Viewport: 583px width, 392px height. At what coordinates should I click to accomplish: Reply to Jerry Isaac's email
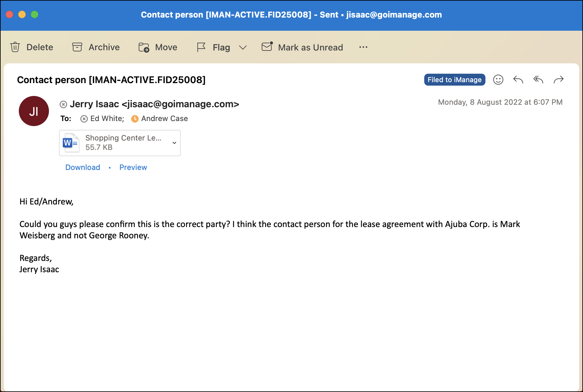pyautogui.click(x=518, y=80)
